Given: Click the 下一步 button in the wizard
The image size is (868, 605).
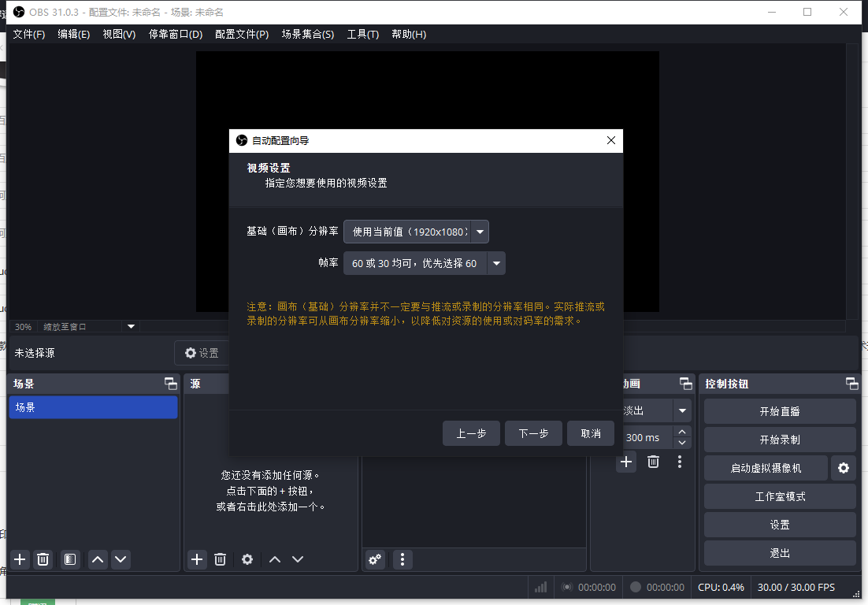Looking at the screenshot, I should click(533, 432).
